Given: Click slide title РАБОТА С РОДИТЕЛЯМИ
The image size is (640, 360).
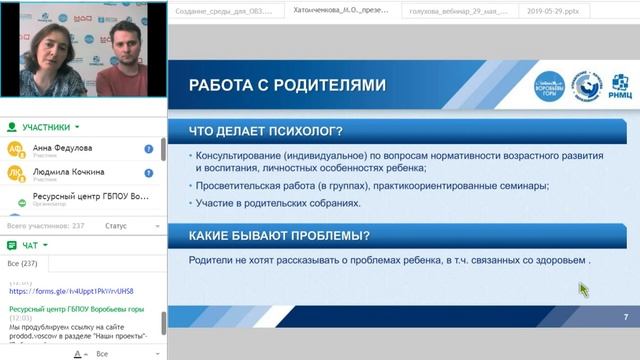Looking at the screenshot, I should tap(287, 85).
